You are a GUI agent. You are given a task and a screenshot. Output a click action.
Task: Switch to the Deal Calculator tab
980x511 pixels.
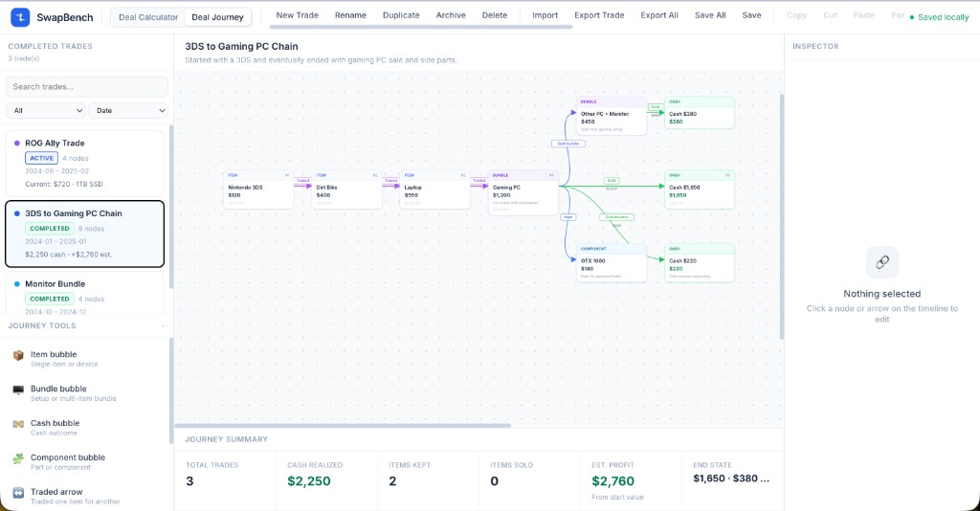[x=148, y=17]
